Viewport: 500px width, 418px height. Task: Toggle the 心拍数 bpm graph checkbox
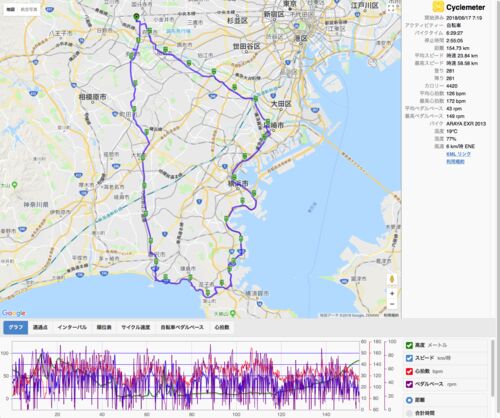pos(409,371)
